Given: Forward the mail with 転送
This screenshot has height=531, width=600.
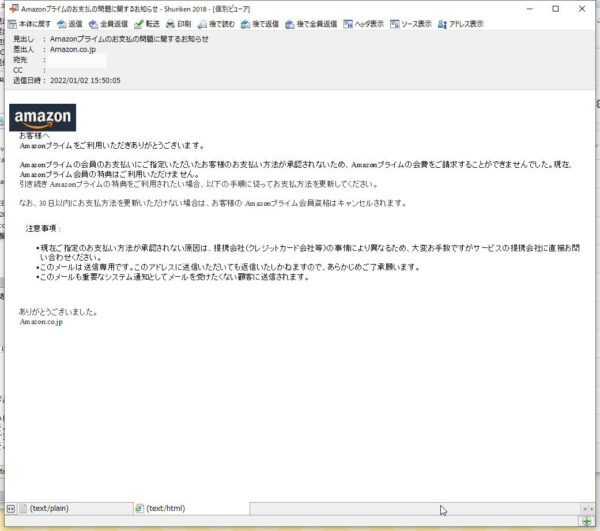Looking at the screenshot, I should pyautogui.click(x=147, y=24).
